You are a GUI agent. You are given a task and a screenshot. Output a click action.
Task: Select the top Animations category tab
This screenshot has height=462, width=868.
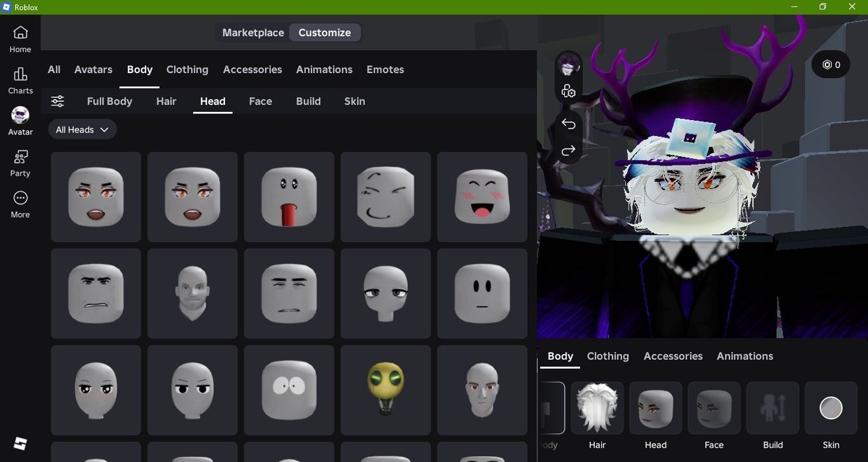point(324,69)
